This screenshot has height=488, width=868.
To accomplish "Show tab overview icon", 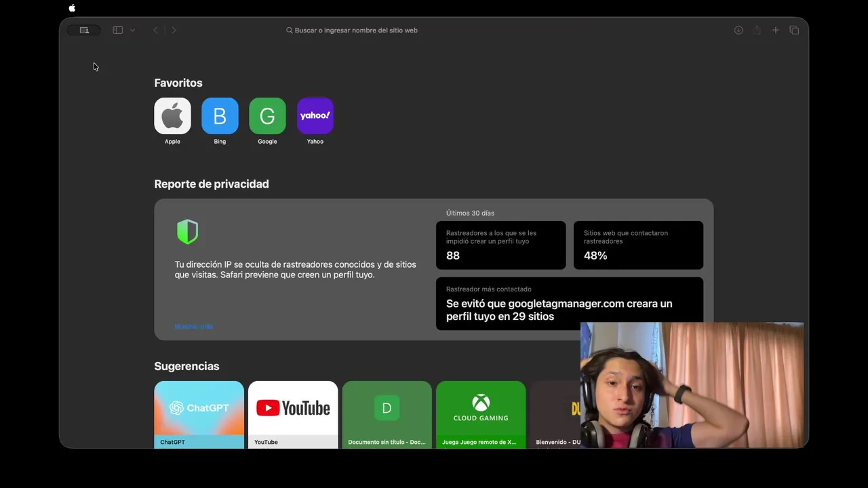I will tap(794, 30).
